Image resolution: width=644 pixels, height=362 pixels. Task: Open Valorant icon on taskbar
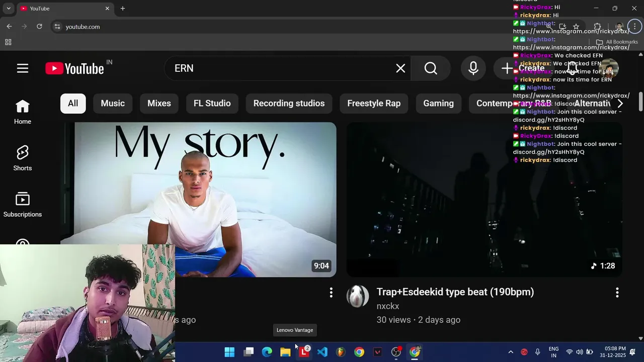pos(378,352)
